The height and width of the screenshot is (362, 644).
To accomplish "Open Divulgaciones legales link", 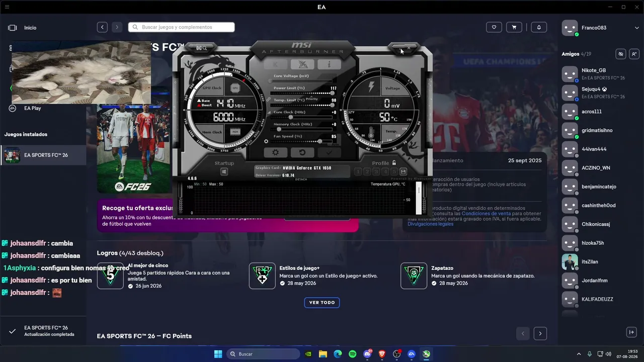I will [x=430, y=224].
